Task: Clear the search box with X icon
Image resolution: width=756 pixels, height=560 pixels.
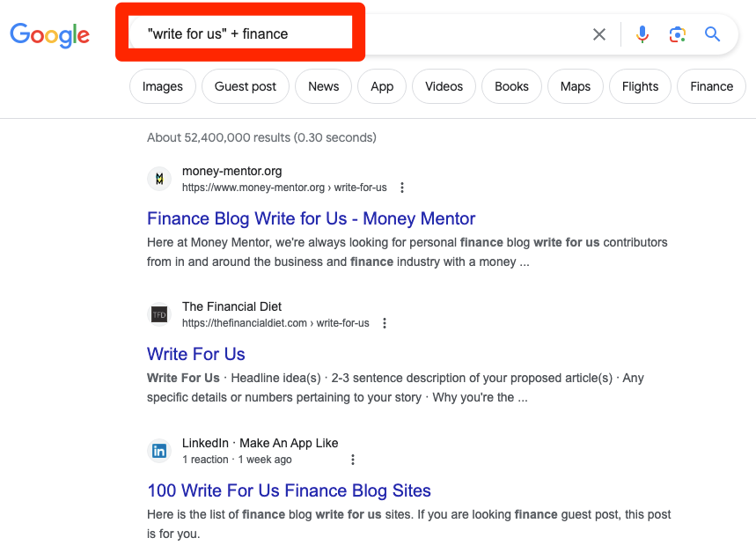Action: tap(598, 34)
